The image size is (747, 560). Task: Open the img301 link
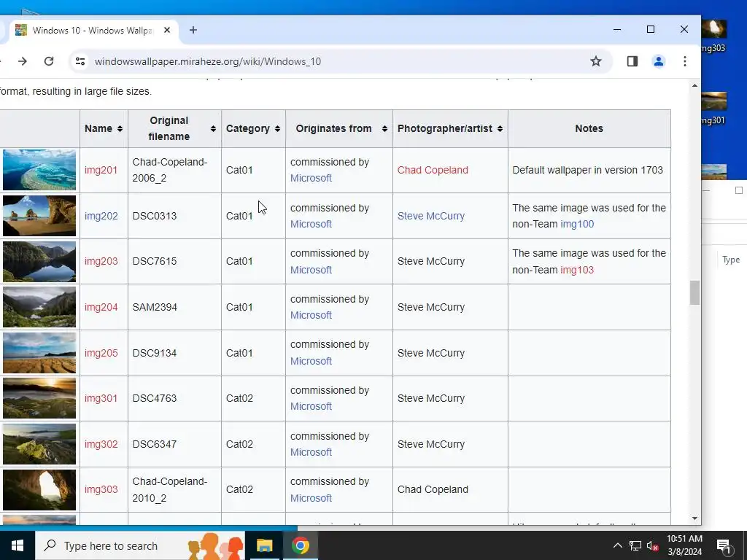click(x=101, y=398)
